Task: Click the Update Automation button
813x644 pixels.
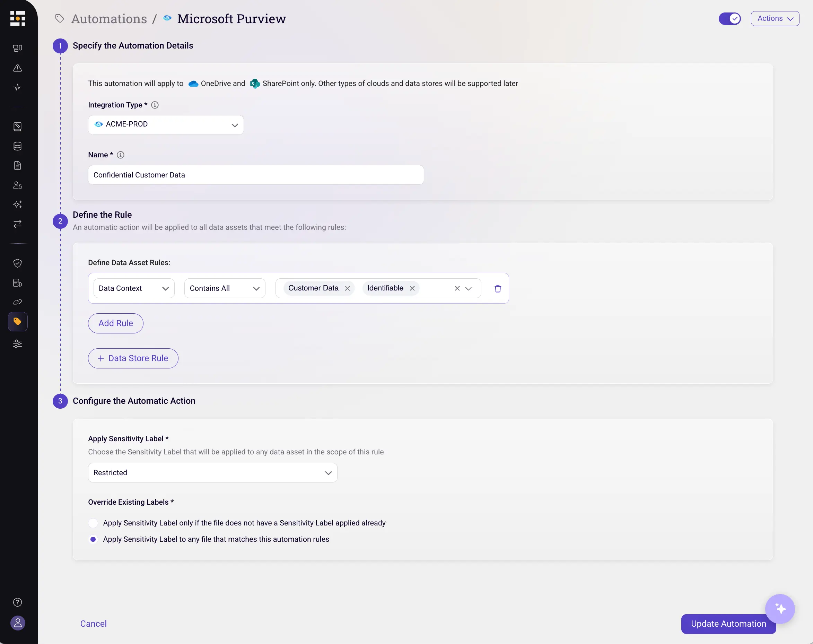Action: coord(728,624)
